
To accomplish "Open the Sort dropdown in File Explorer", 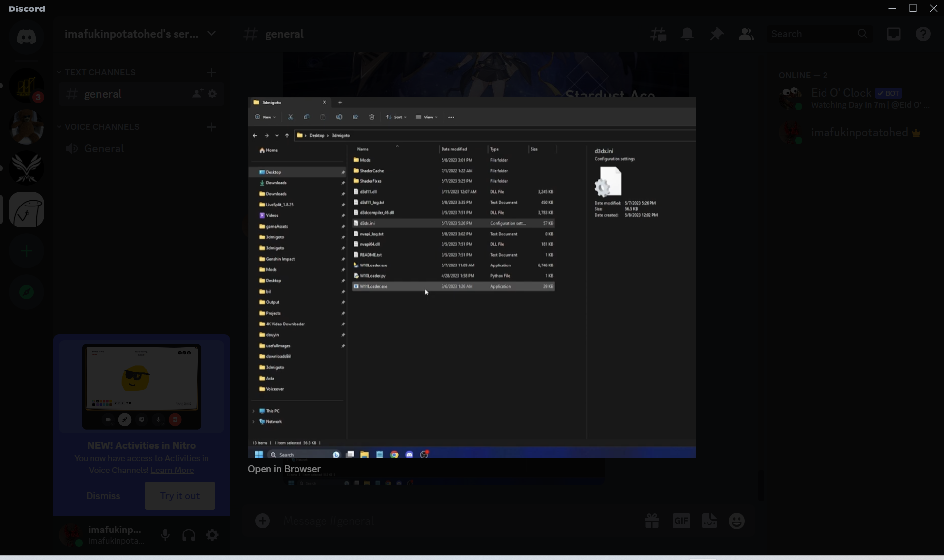I will 396,117.
